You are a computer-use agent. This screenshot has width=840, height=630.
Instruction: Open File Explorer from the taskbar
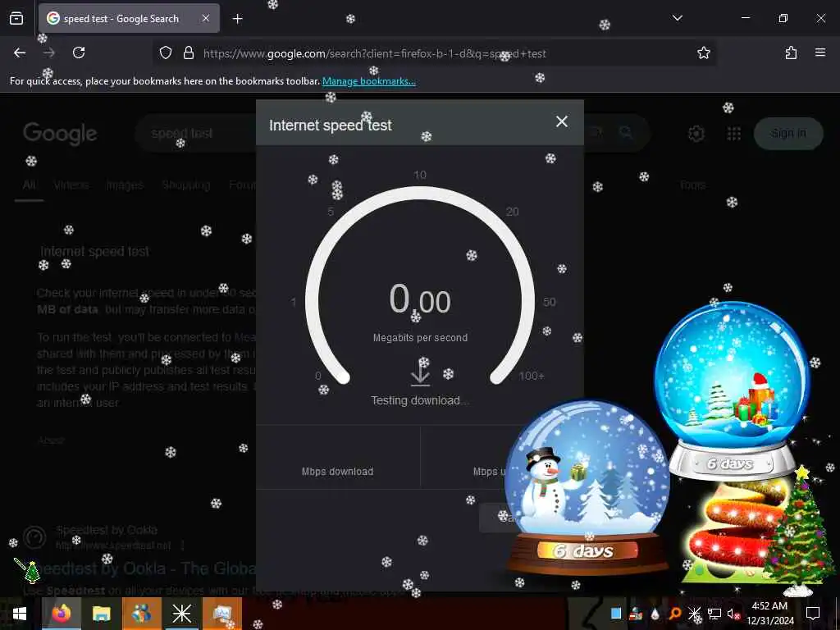click(x=101, y=614)
